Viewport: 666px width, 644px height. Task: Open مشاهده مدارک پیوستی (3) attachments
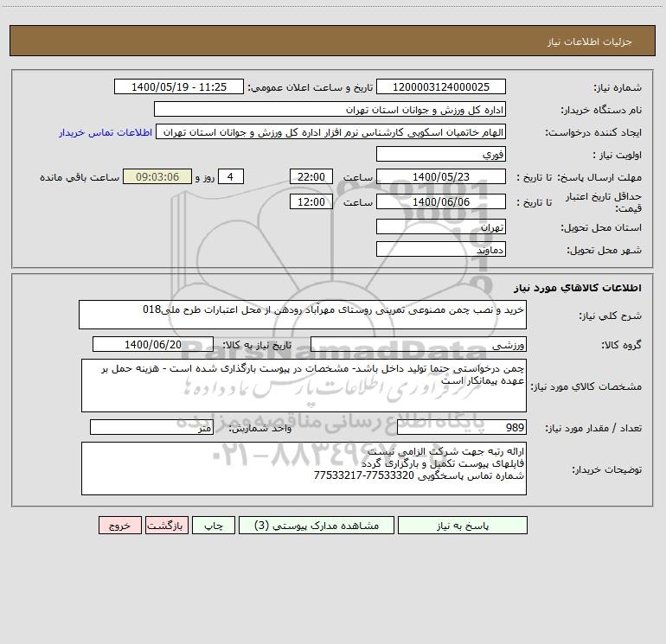(317, 525)
